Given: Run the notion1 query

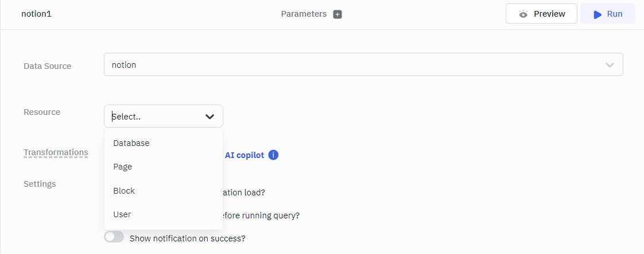Looking at the screenshot, I should tap(607, 14).
